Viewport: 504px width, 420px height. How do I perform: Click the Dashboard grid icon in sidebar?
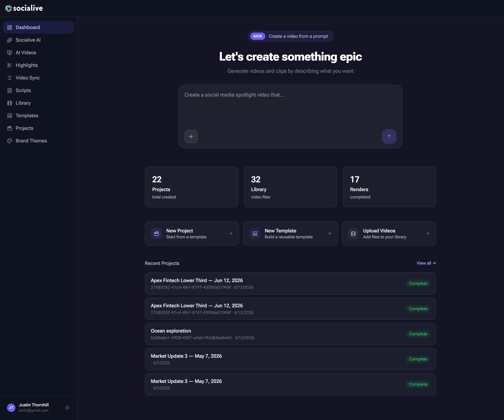[x=10, y=27]
